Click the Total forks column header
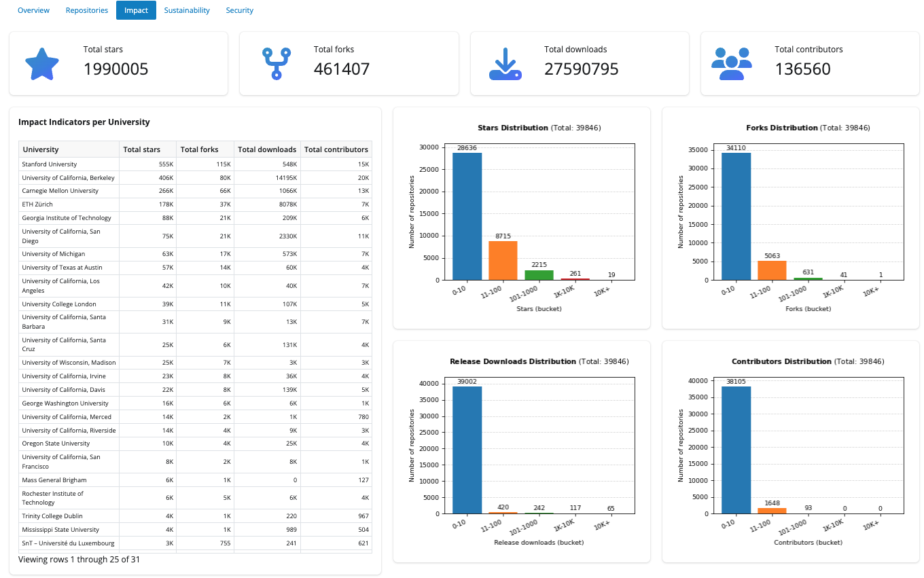The width and height of the screenshot is (924, 578). (199, 149)
